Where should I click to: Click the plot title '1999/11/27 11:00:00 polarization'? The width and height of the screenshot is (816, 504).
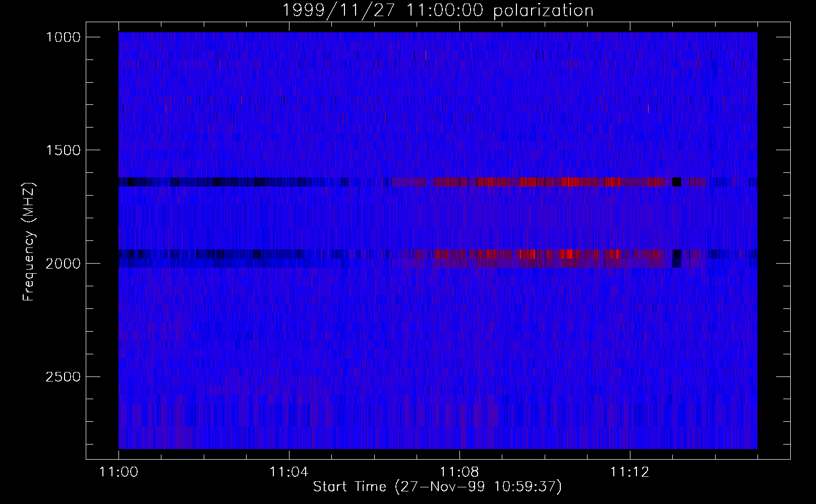pyautogui.click(x=437, y=10)
